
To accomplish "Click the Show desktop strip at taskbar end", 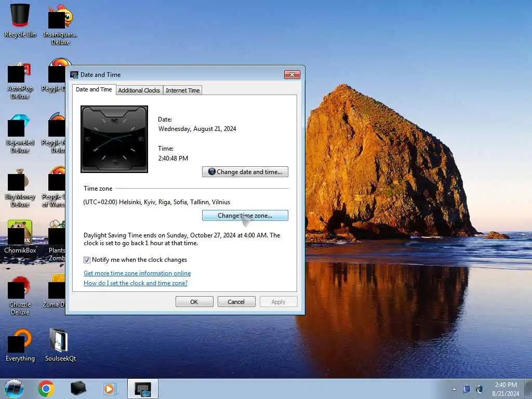I will pos(528,389).
